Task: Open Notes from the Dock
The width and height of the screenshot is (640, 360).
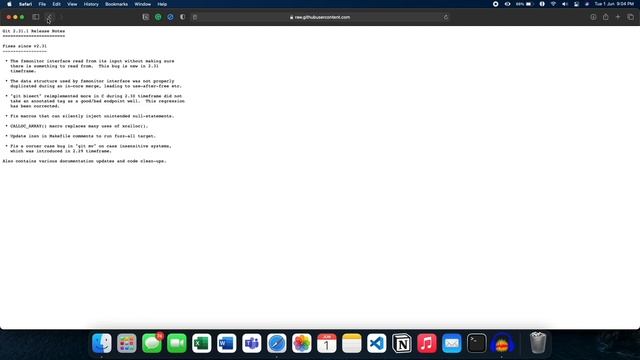Action: pyautogui.click(x=351, y=343)
